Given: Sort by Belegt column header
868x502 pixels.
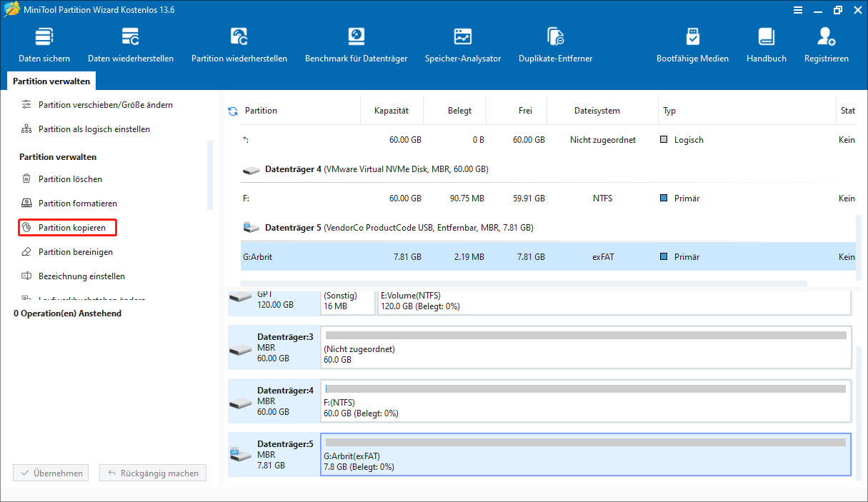Looking at the screenshot, I should [459, 111].
